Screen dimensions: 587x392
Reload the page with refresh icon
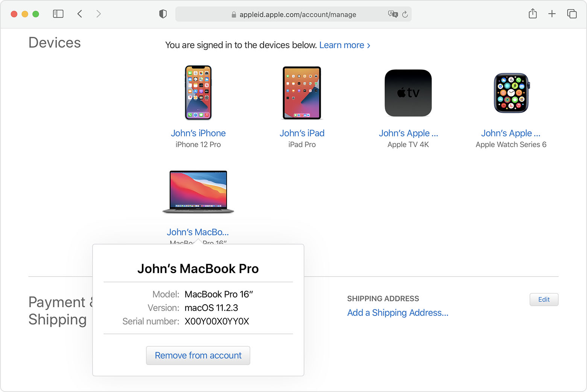405,14
